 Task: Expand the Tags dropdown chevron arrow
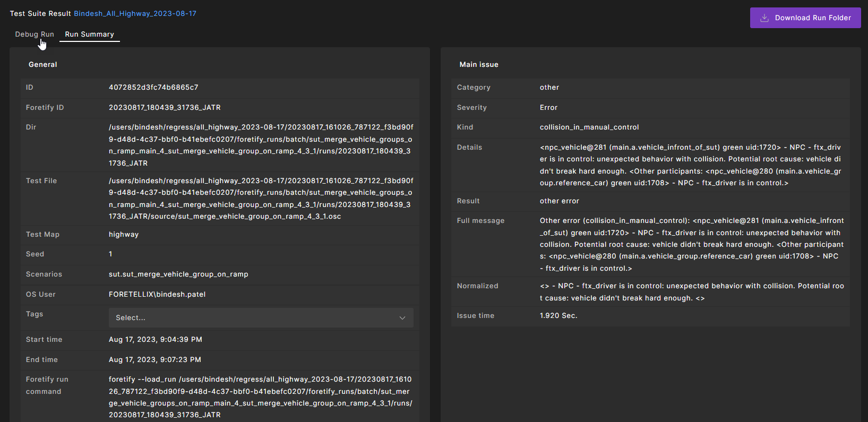coord(402,318)
